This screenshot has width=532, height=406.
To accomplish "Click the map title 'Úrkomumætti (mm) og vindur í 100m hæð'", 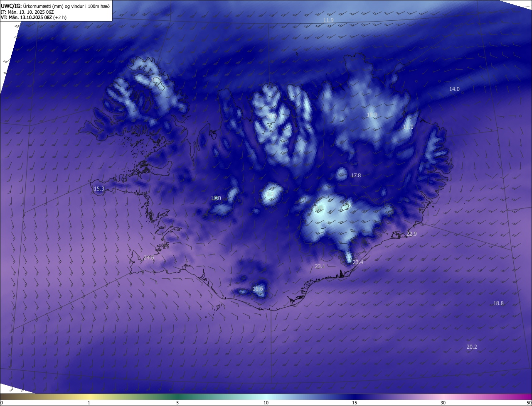I will (x=66, y=6).
